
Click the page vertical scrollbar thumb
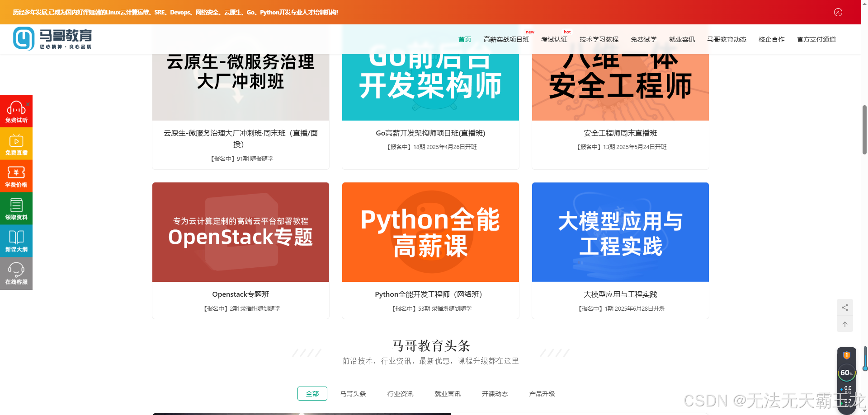(x=864, y=130)
